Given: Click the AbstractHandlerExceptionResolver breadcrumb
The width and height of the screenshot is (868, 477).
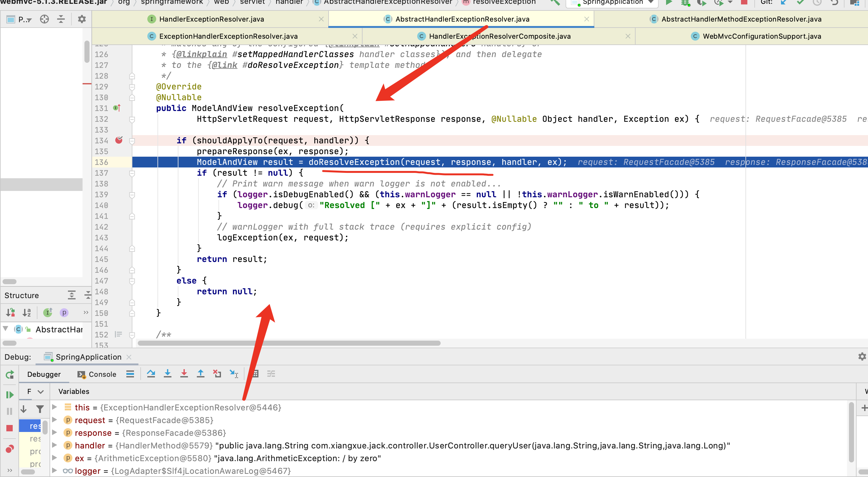Looking at the screenshot, I should point(383,2).
